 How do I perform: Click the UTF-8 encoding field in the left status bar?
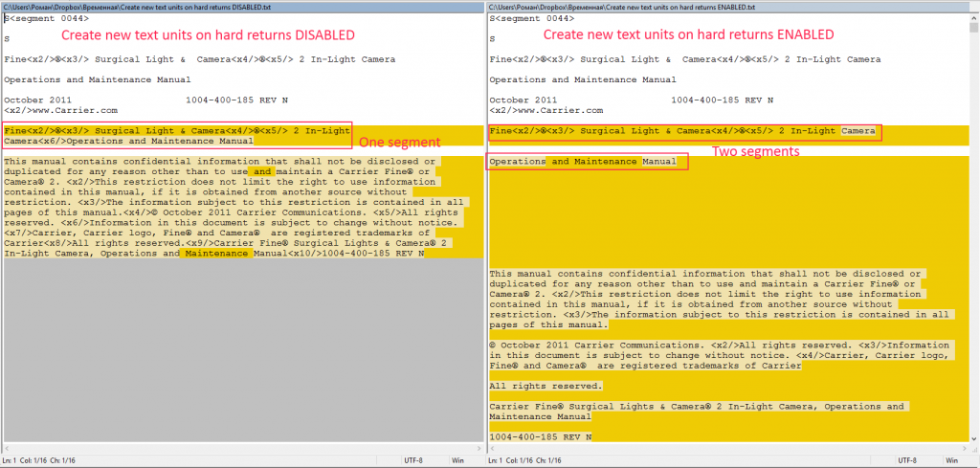425,460
